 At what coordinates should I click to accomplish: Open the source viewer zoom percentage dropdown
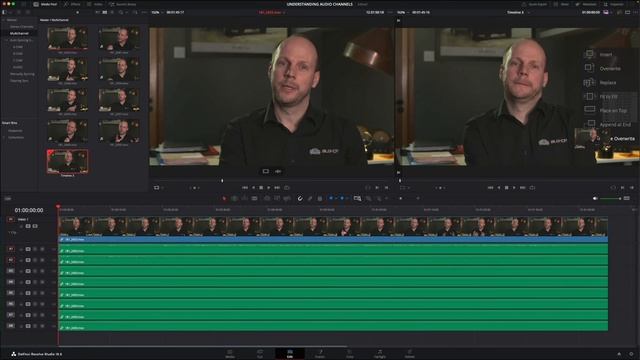coord(157,12)
